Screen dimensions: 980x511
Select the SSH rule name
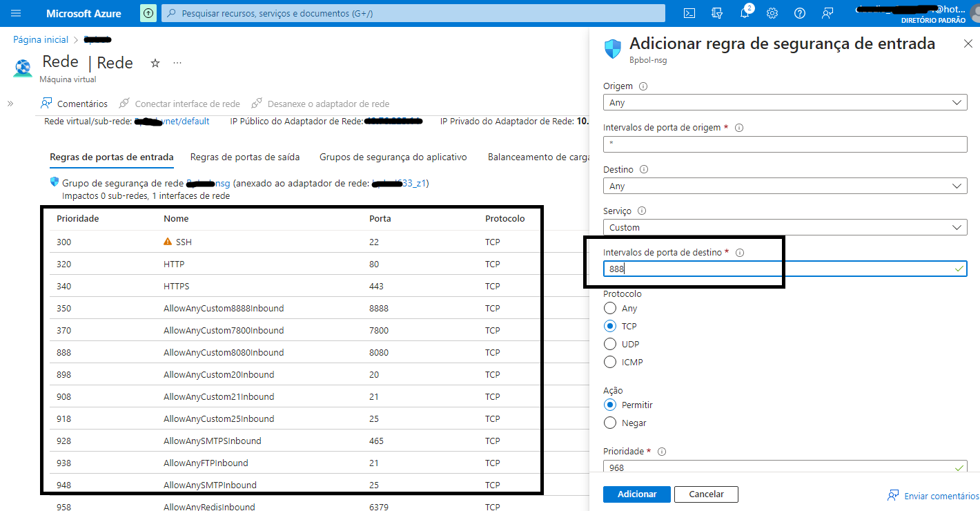(x=184, y=242)
